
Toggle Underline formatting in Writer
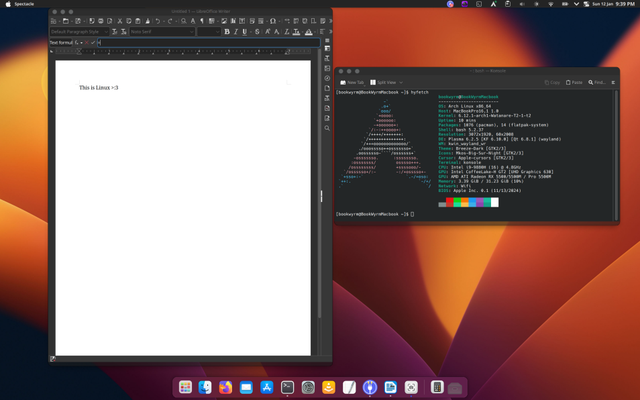point(245,31)
